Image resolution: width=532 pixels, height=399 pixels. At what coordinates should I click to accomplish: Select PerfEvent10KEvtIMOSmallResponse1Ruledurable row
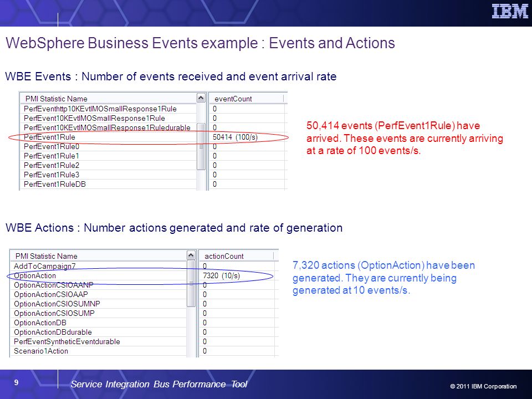(x=154, y=127)
